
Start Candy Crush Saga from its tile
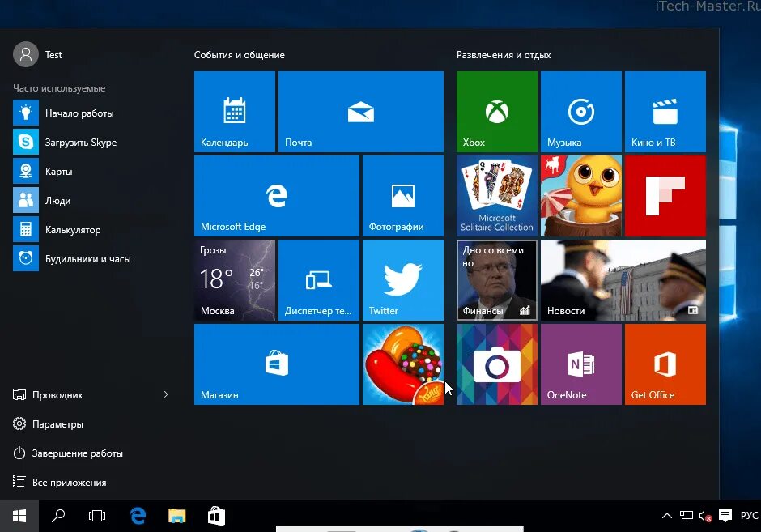402,364
